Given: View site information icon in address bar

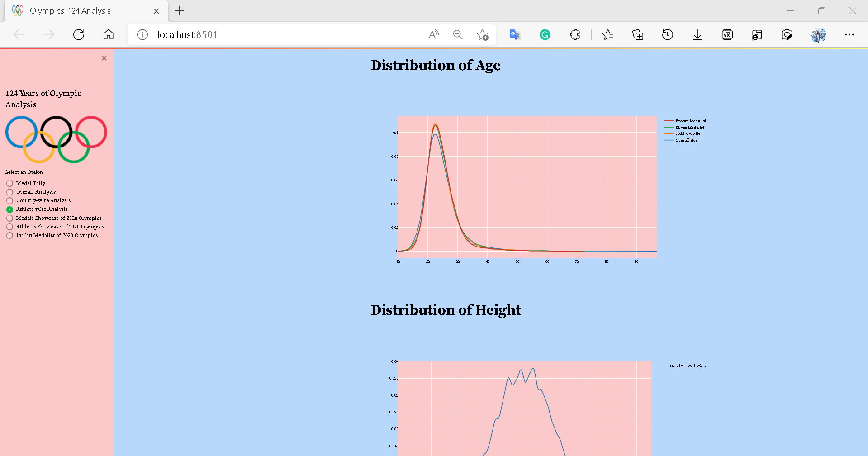Looking at the screenshot, I should point(142,34).
